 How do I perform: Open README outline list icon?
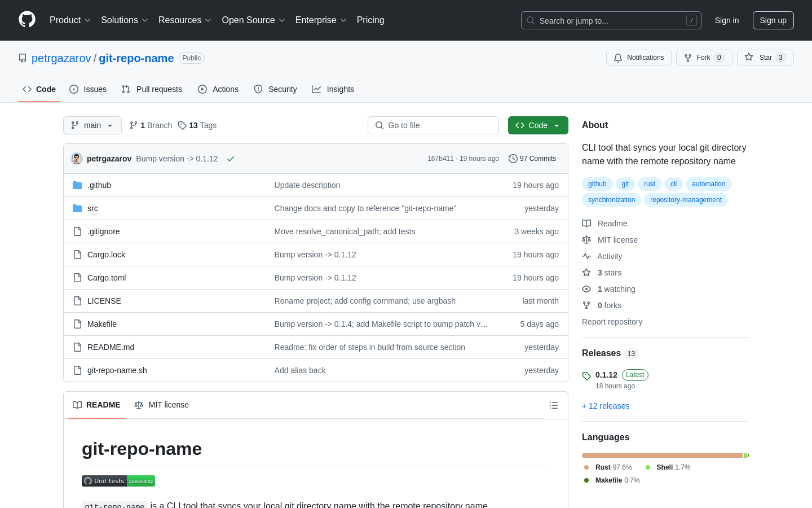[554, 405]
